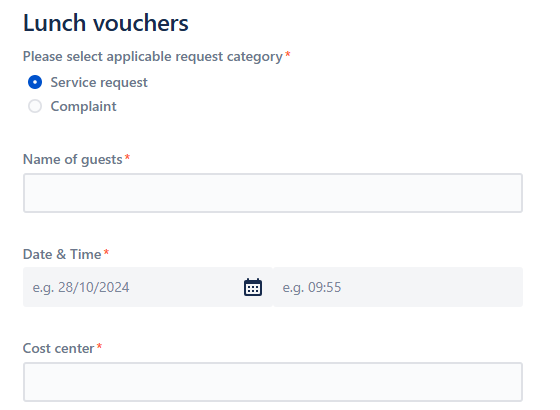
Task: Focus the Cost center input field
Action: [273, 382]
